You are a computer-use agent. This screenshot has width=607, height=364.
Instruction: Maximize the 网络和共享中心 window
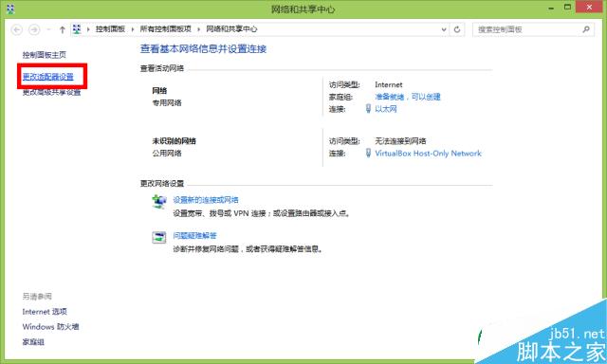tap(567, 8)
